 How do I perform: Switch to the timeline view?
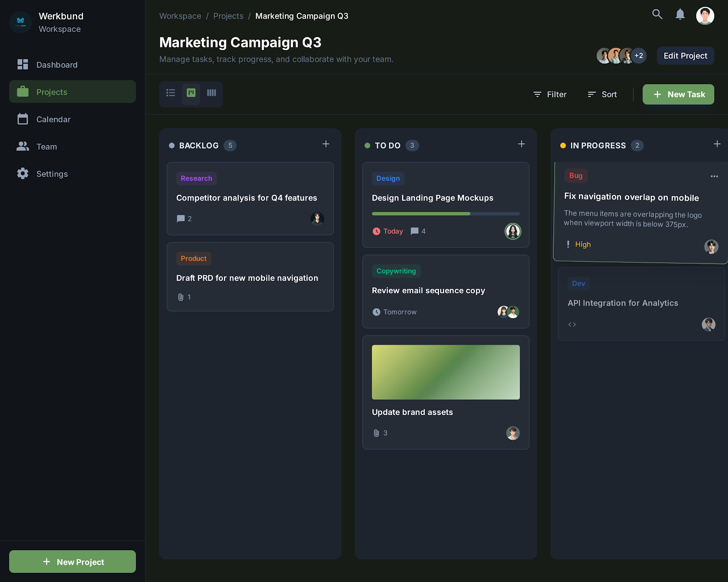(211, 94)
